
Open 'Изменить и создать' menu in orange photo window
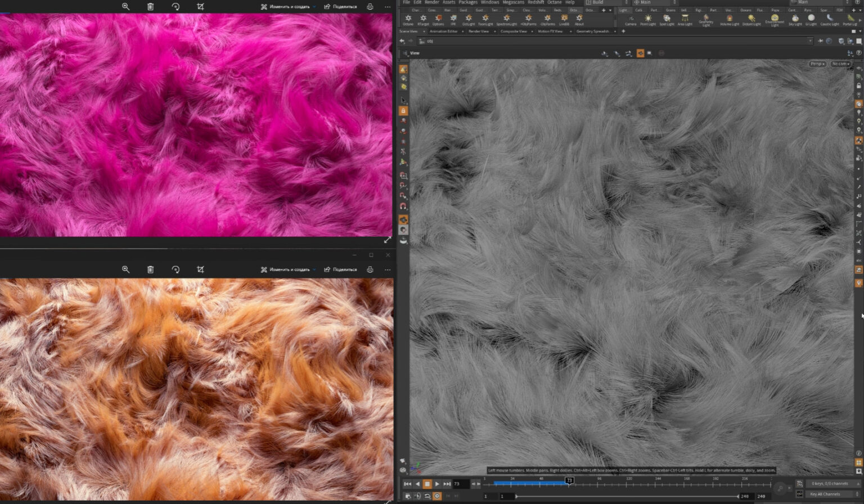[288, 269]
